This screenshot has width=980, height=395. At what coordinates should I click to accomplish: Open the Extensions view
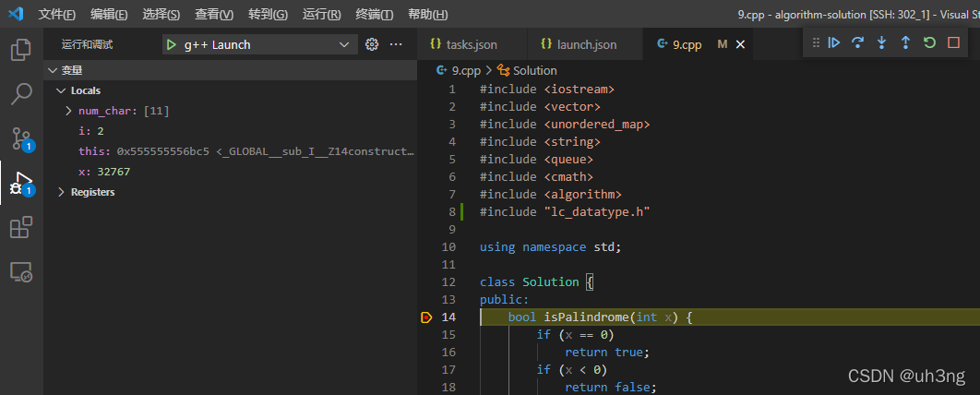coord(21,228)
